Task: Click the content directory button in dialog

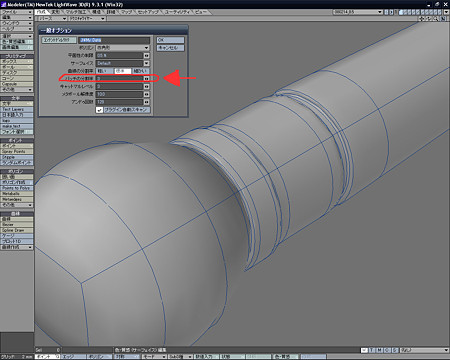Action: [59, 40]
